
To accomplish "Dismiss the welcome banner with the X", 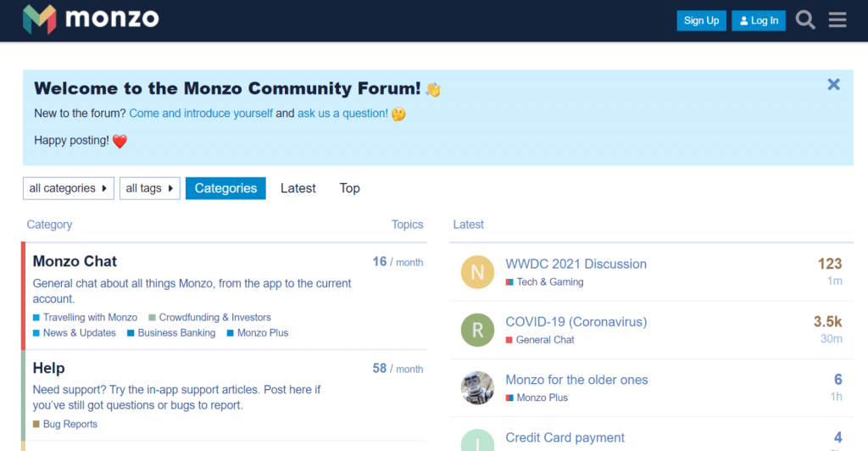I will pyautogui.click(x=833, y=85).
